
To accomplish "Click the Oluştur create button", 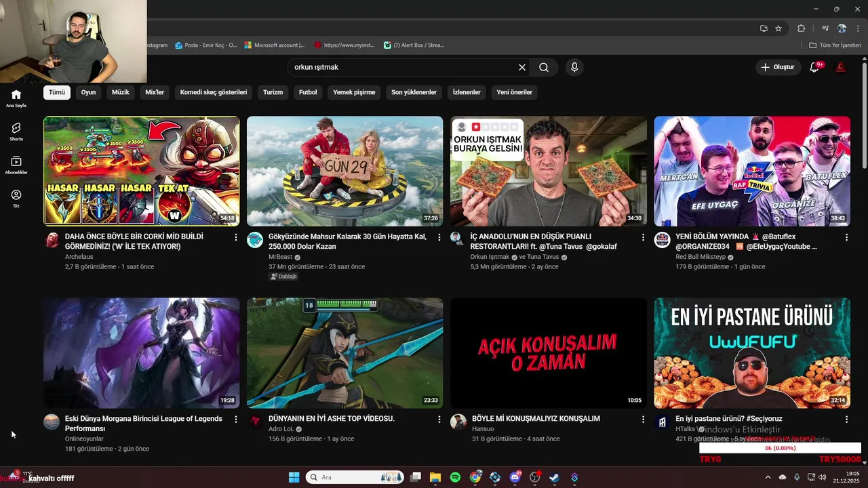I will coord(777,67).
